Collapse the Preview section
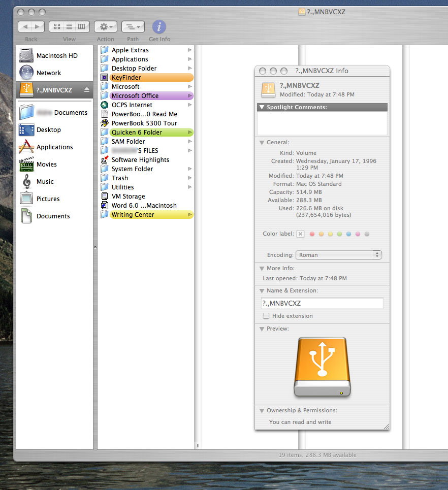 click(x=262, y=329)
